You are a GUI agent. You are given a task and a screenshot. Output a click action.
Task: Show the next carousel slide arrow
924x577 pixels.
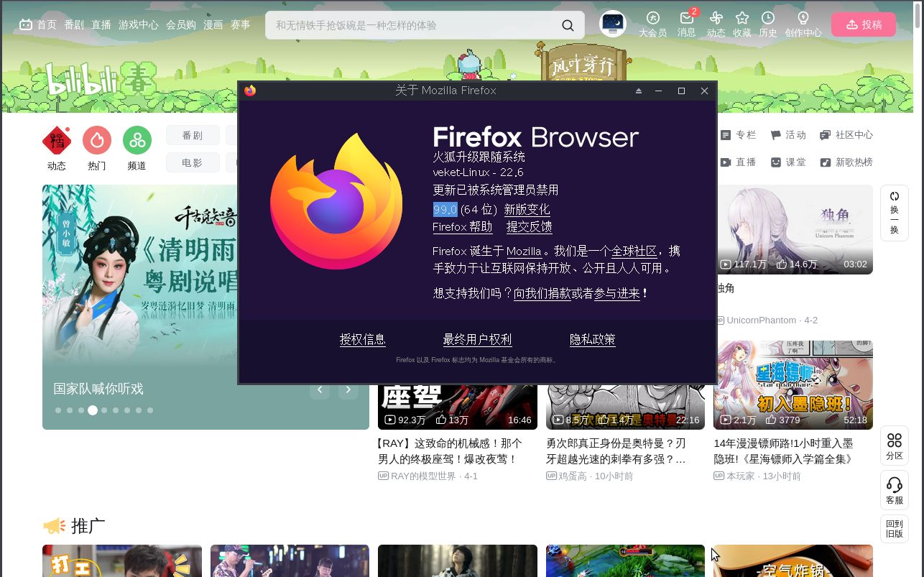(x=348, y=389)
